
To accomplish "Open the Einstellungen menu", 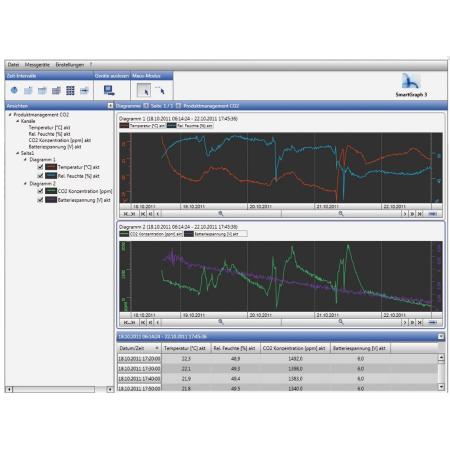I will point(70,65).
